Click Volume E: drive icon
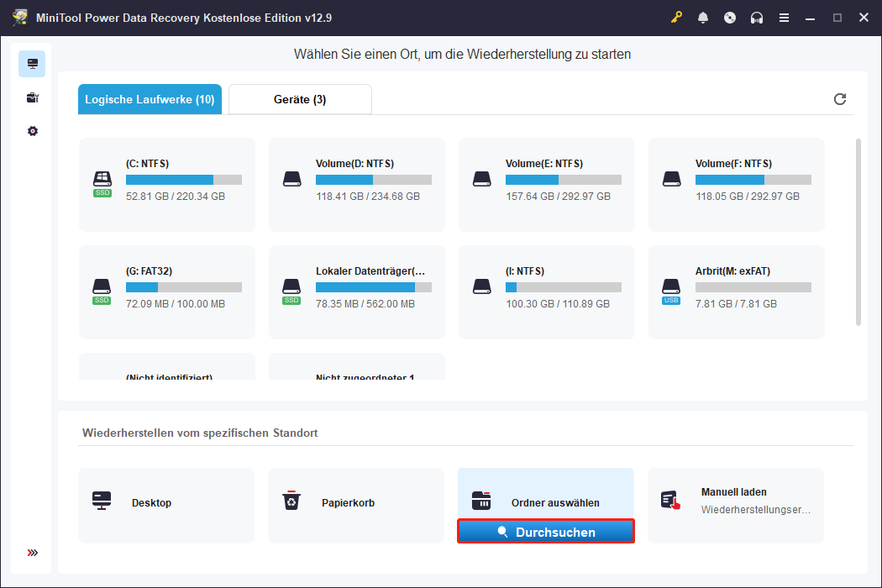Screen dimensions: 882x588 482,179
